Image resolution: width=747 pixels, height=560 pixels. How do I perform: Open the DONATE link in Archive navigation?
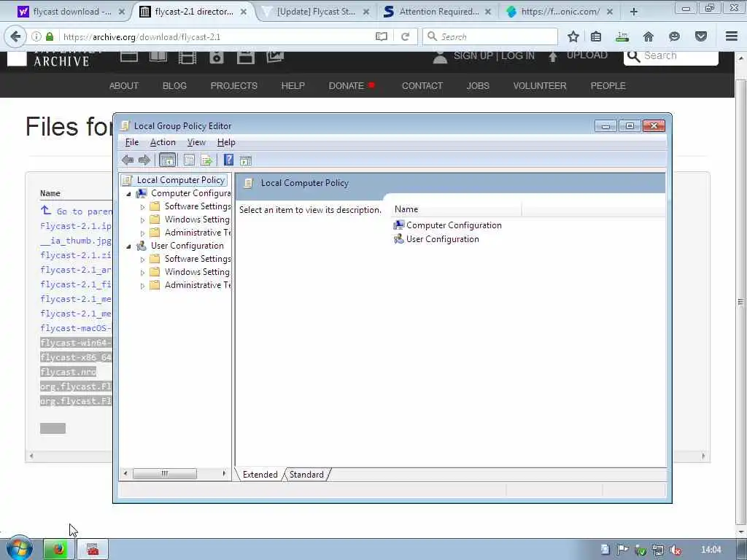tap(347, 86)
